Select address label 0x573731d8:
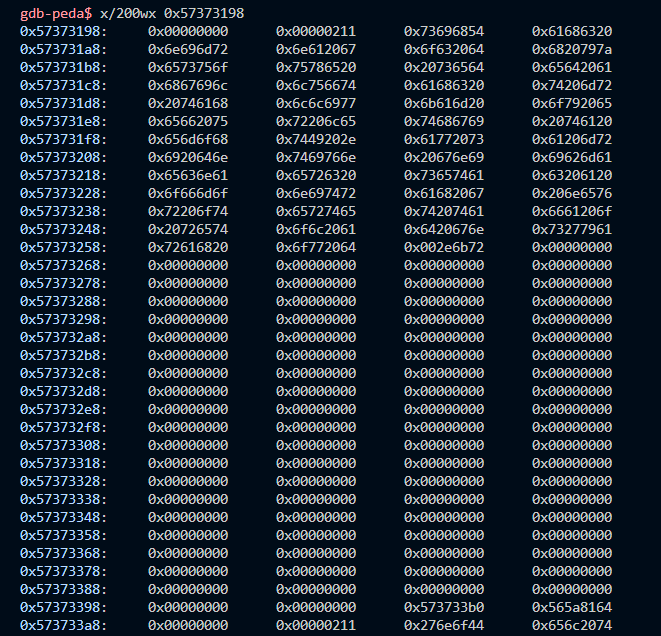 click(63, 103)
